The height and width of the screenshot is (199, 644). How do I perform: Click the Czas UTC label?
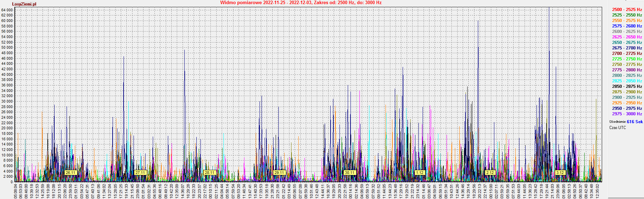[618, 128]
